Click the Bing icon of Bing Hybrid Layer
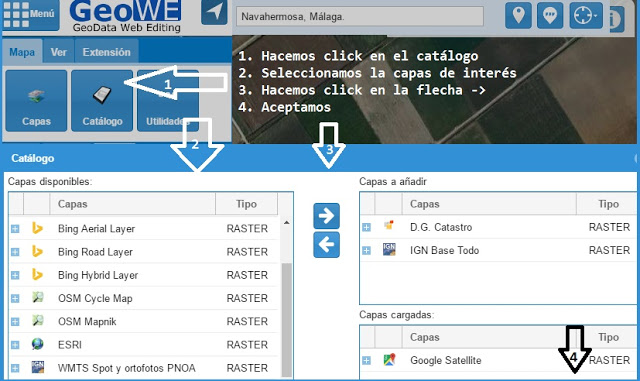 [x=37, y=274]
